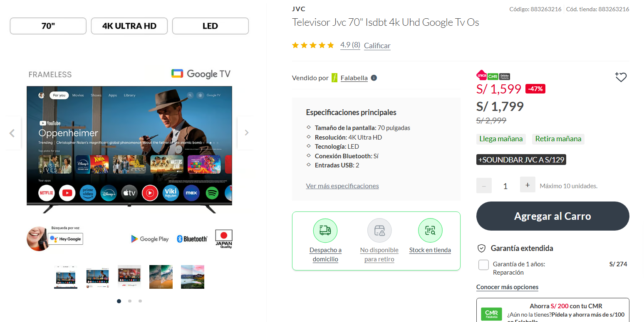Click the No disponible para retiro icon
Image resolution: width=644 pixels, height=322 pixels.
(379, 231)
